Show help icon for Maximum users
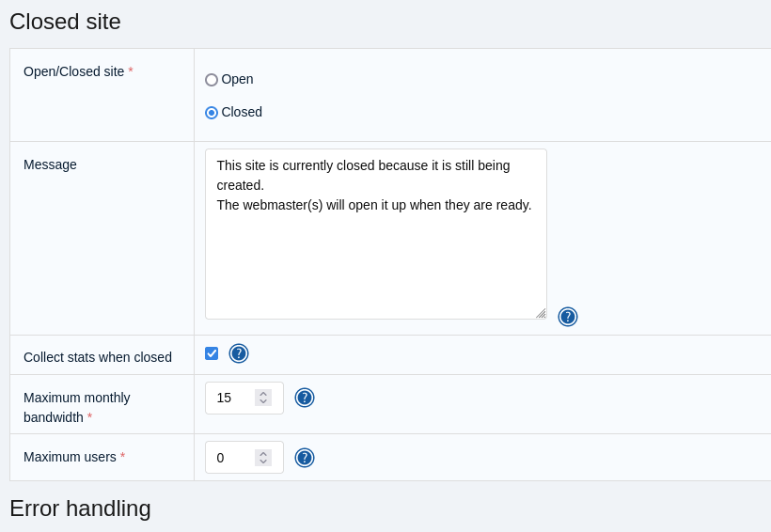771x532 pixels. (305, 458)
